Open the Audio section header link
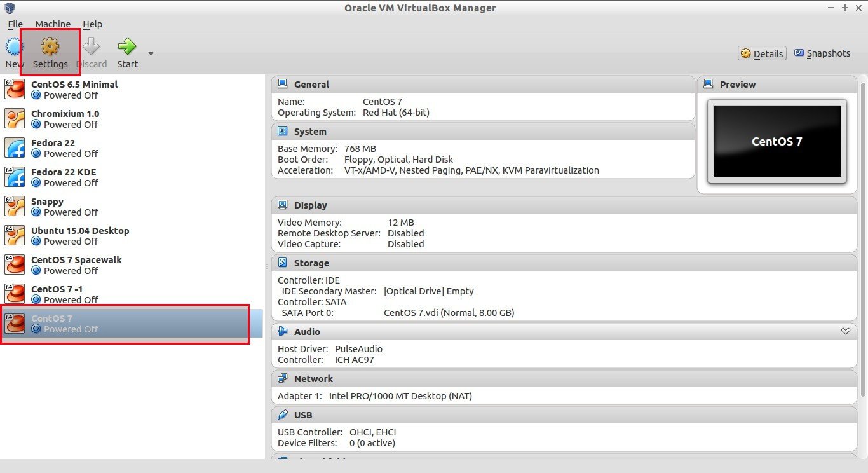This screenshot has height=473, width=868. [x=307, y=332]
